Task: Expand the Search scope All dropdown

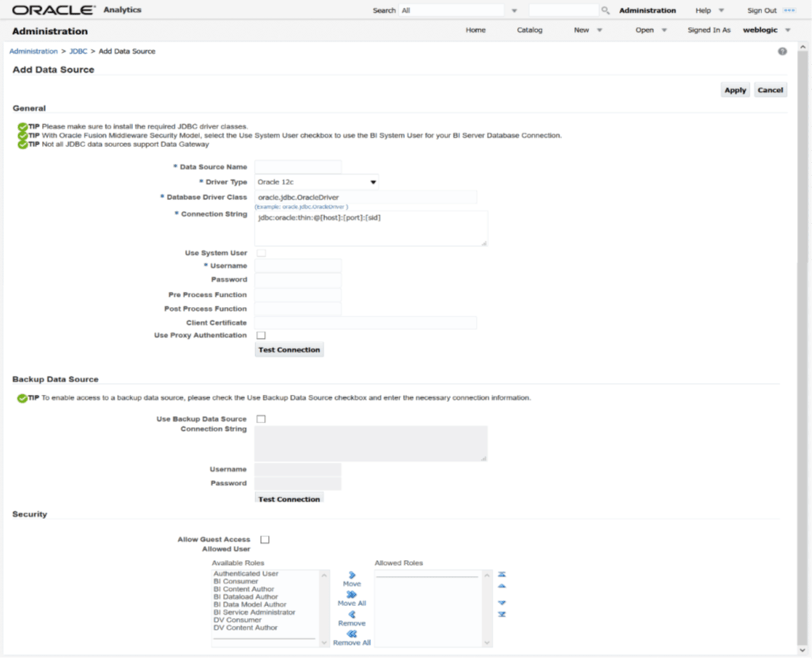Action: (x=514, y=10)
